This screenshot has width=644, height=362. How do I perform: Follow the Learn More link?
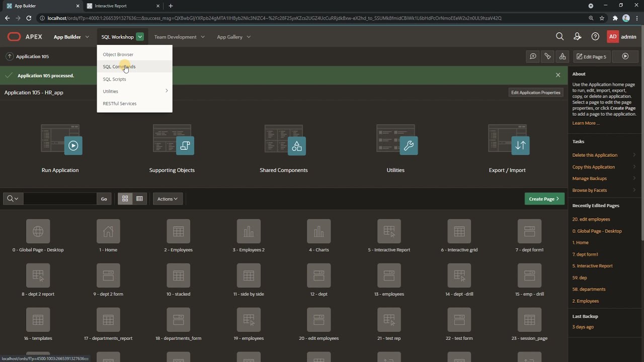click(x=586, y=123)
